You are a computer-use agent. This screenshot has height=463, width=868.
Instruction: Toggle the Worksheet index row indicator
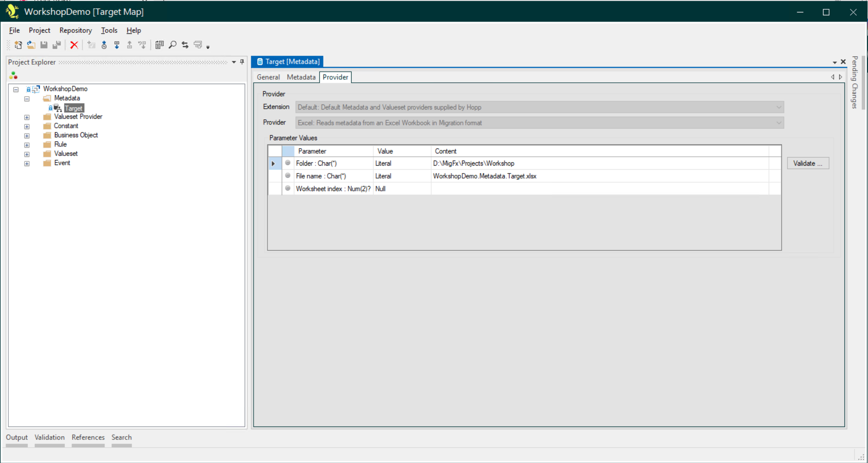click(x=288, y=189)
